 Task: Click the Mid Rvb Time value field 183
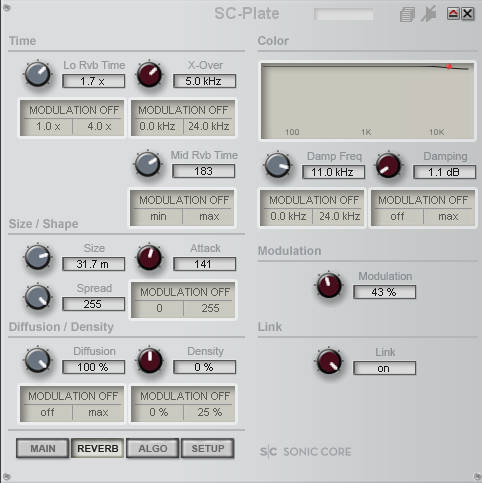pos(203,171)
